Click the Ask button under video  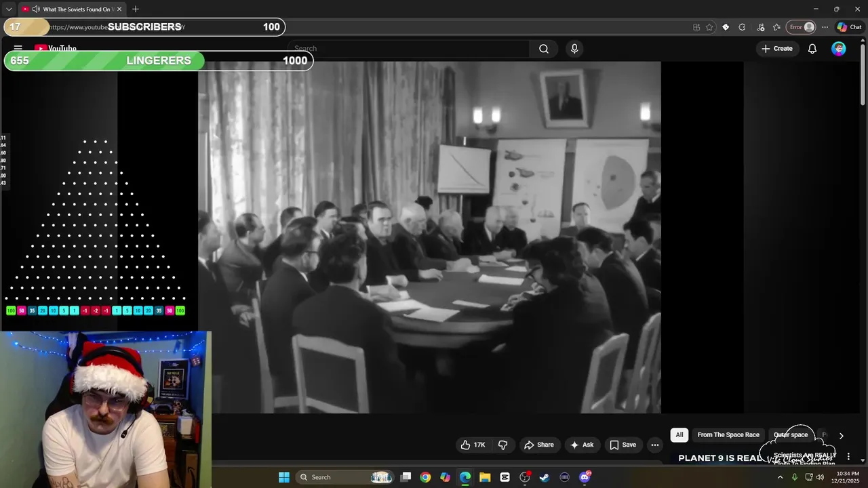(582, 445)
